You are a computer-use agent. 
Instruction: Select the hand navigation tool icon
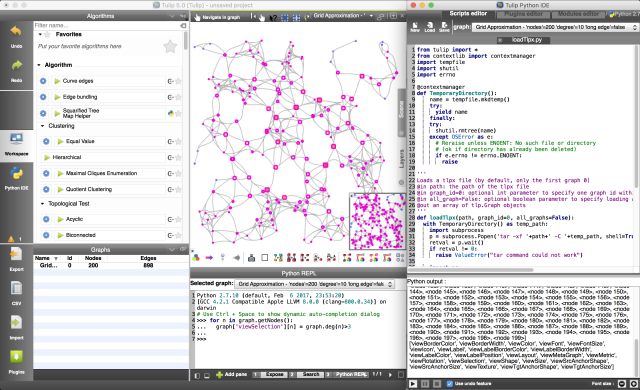[x=262, y=17]
